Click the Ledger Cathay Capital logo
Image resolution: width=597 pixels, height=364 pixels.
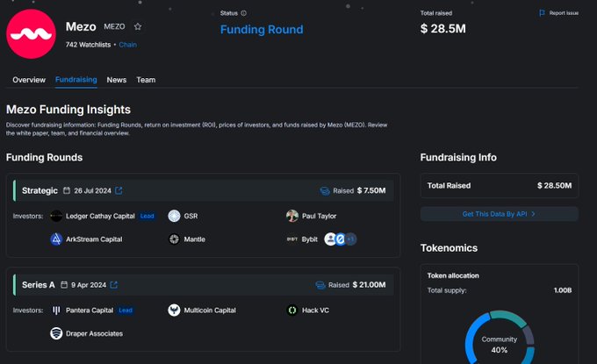[56, 216]
